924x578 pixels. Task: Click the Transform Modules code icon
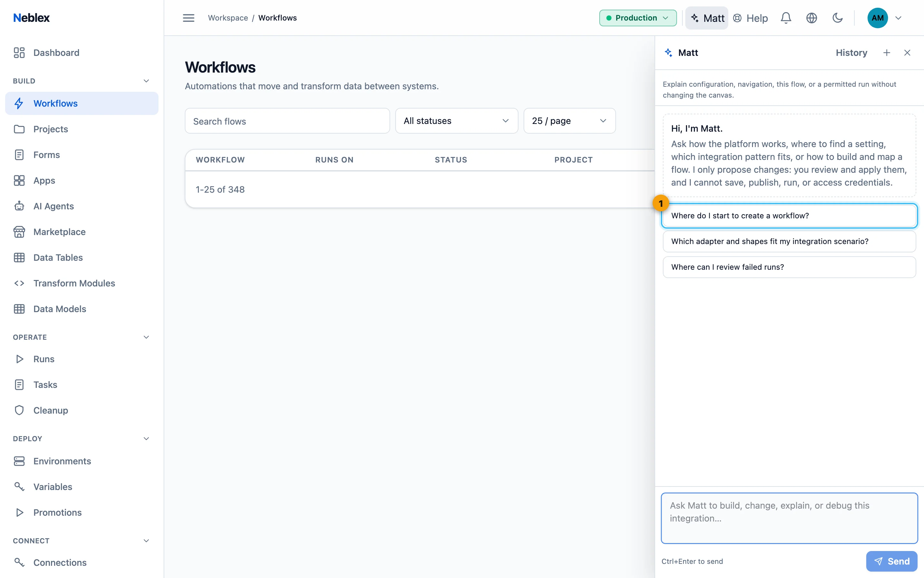coord(19,283)
